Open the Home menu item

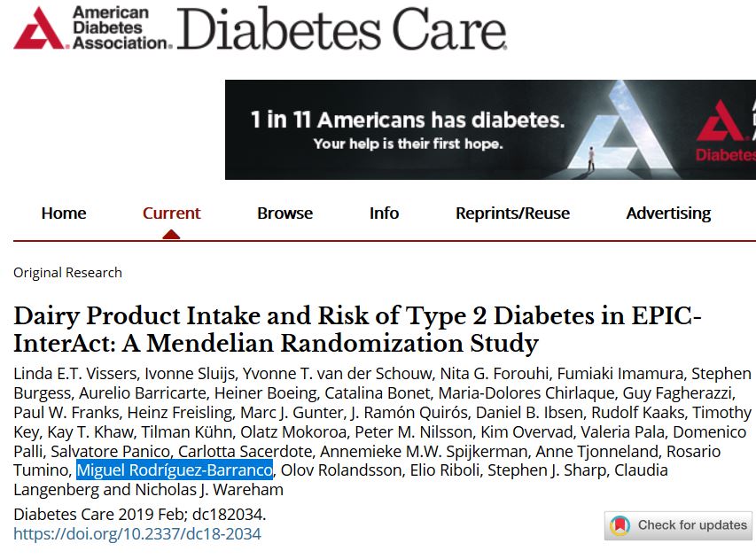point(64,214)
